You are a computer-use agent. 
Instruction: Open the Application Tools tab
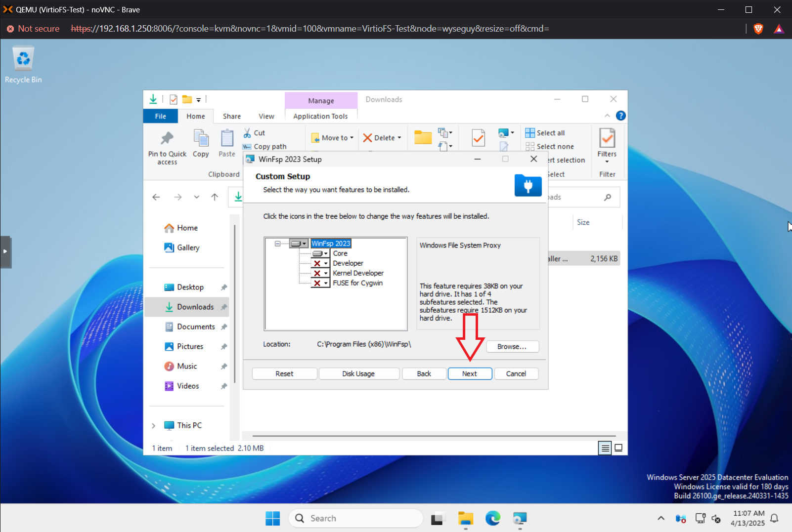click(x=320, y=116)
